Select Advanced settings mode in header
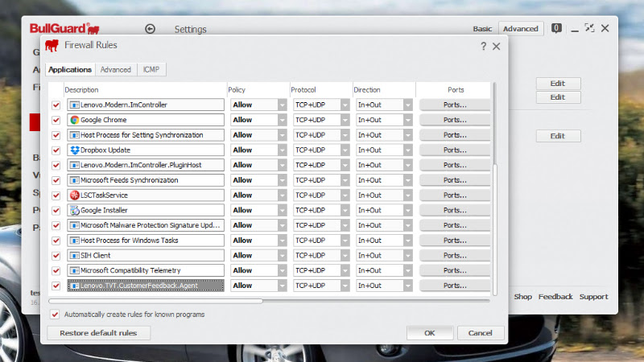Image resolution: width=644 pixels, height=362 pixels. click(x=520, y=29)
